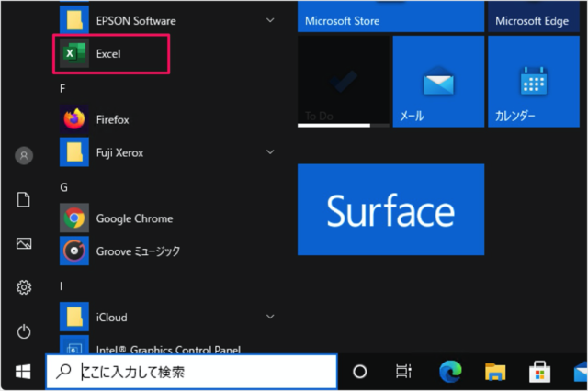Open the Mail icon on the taskbar
This screenshot has width=588, height=391.
tap(581, 372)
